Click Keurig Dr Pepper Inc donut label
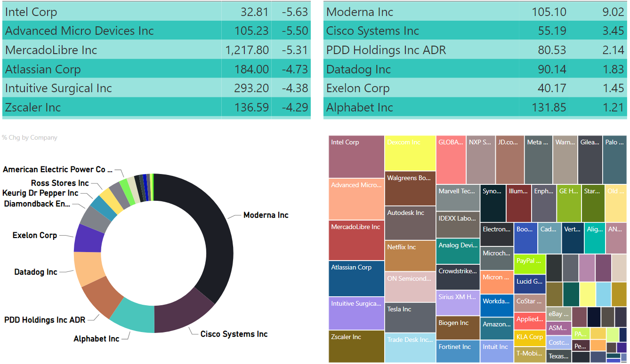This screenshot has width=630, height=364. pyautogui.click(x=40, y=193)
